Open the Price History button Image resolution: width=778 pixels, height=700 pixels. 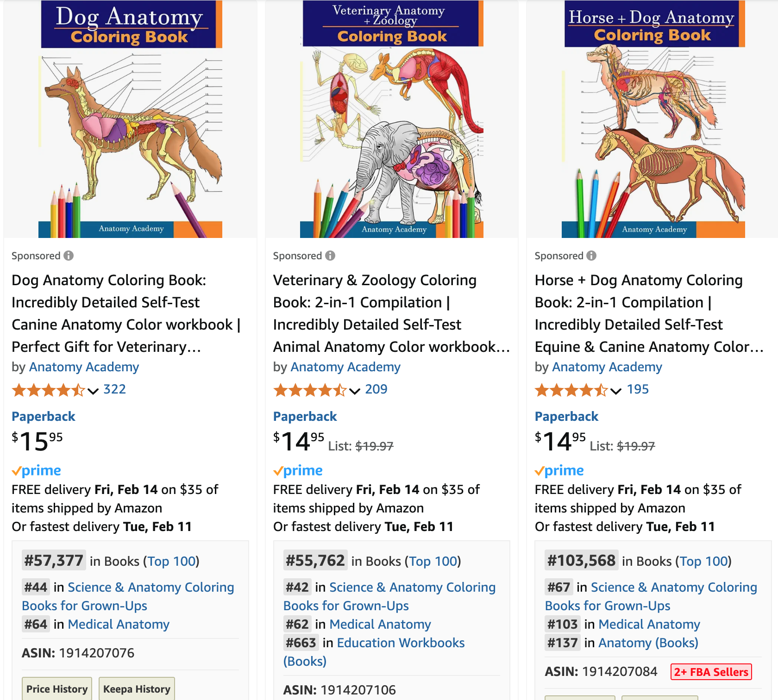click(57, 689)
